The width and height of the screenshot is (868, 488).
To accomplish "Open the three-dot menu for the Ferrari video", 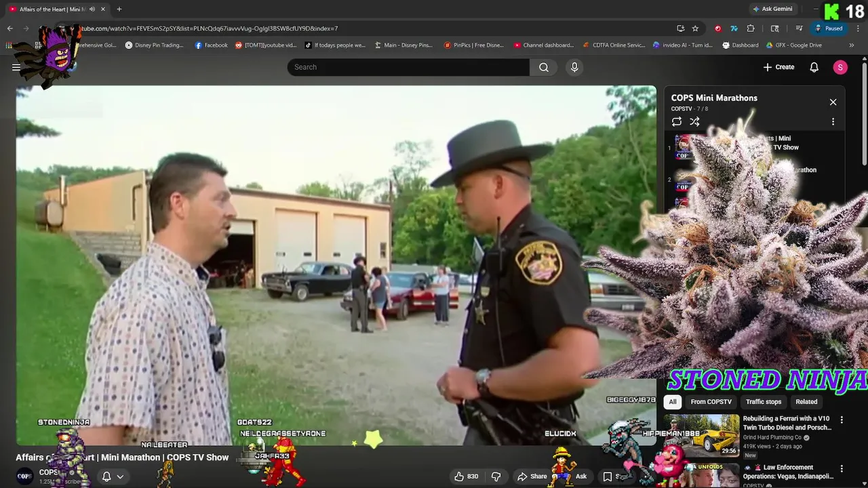I will pyautogui.click(x=842, y=420).
